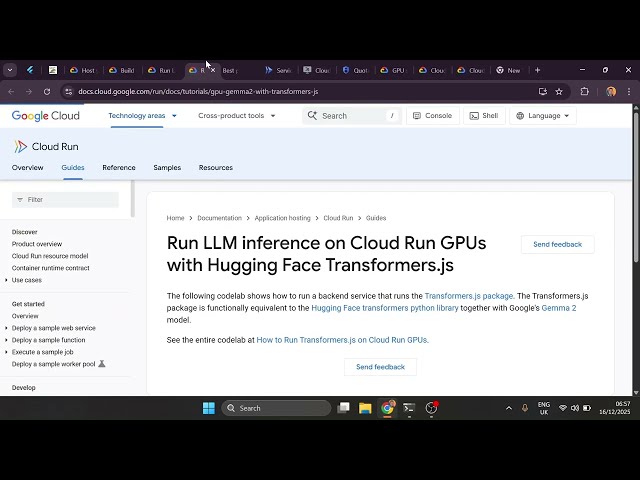Switch to the 'Best' browser tab

pyautogui.click(x=230, y=70)
